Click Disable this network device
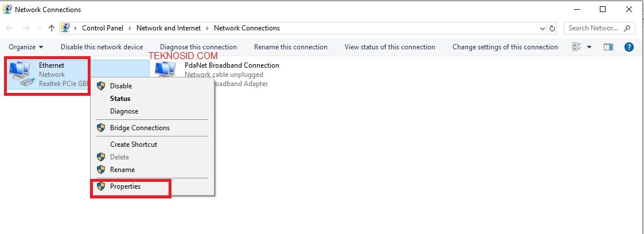Viewport: 644px width, 234px height. [x=102, y=47]
